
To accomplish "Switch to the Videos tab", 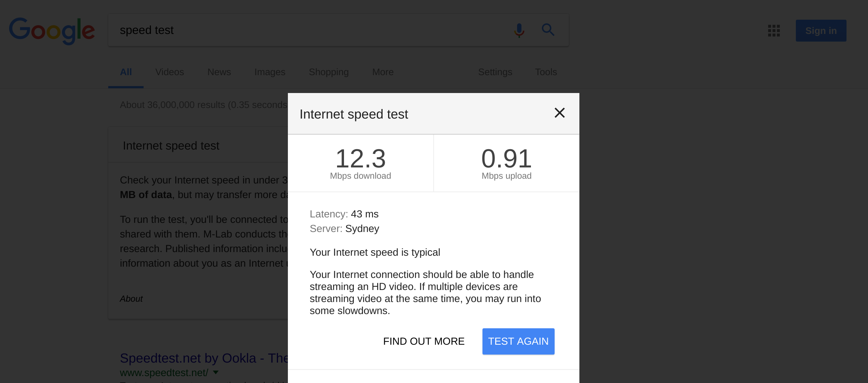I will pos(169,72).
